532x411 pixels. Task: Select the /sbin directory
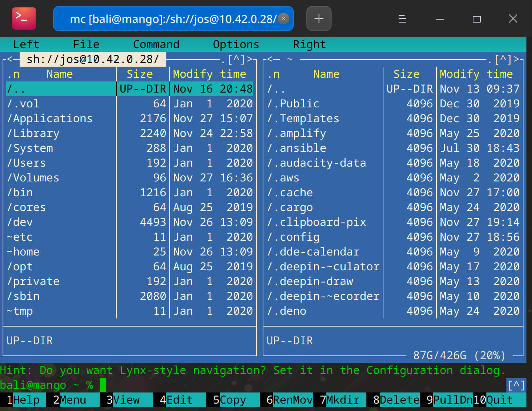point(130,296)
